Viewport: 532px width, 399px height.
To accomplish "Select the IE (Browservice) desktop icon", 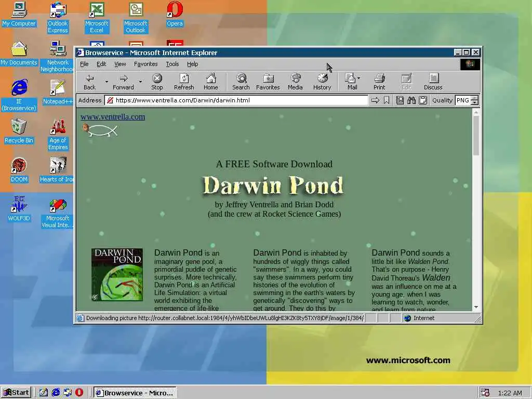I will [19, 95].
